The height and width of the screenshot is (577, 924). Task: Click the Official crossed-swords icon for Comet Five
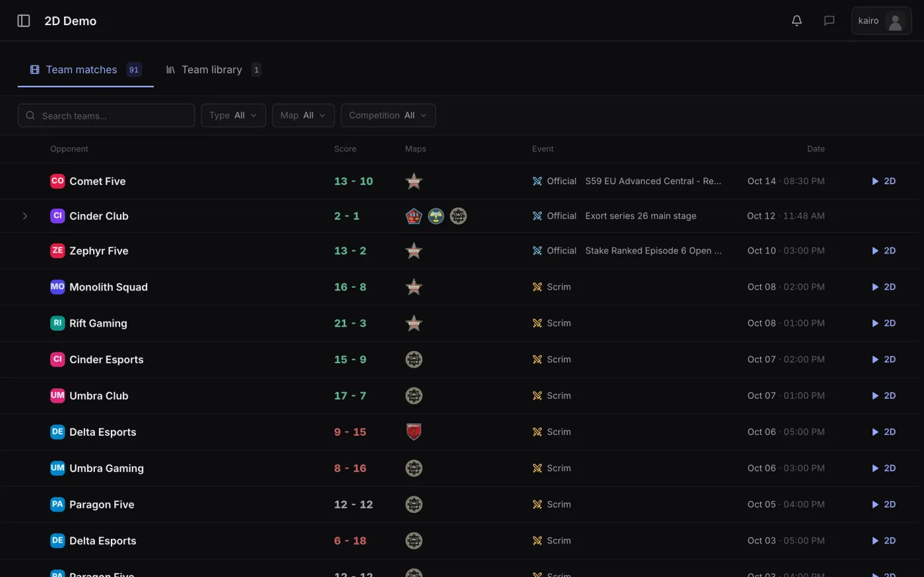[537, 181]
